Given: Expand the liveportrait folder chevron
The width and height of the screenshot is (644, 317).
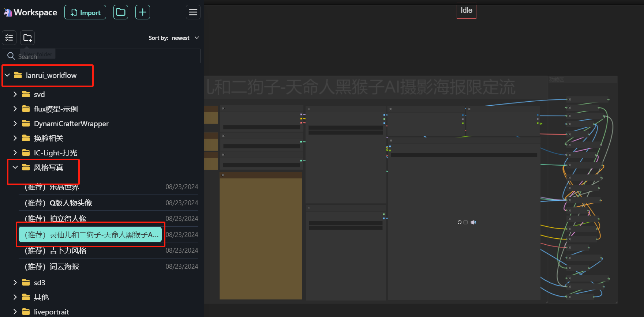Looking at the screenshot, I should (x=15, y=312).
